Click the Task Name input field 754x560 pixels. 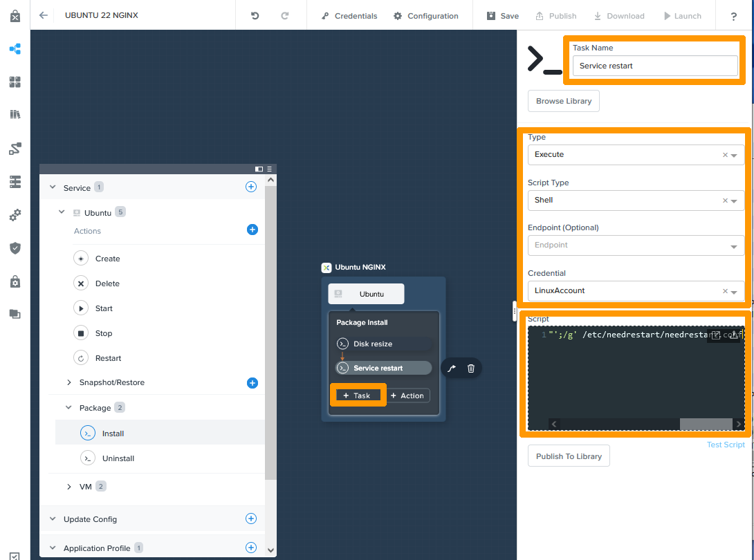tap(654, 66)
